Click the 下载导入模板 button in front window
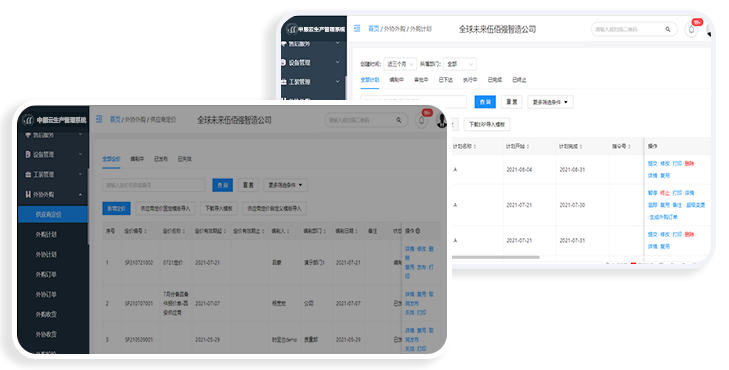The height and width of the screenshot is (370, 729). click(x=219, y=209)
